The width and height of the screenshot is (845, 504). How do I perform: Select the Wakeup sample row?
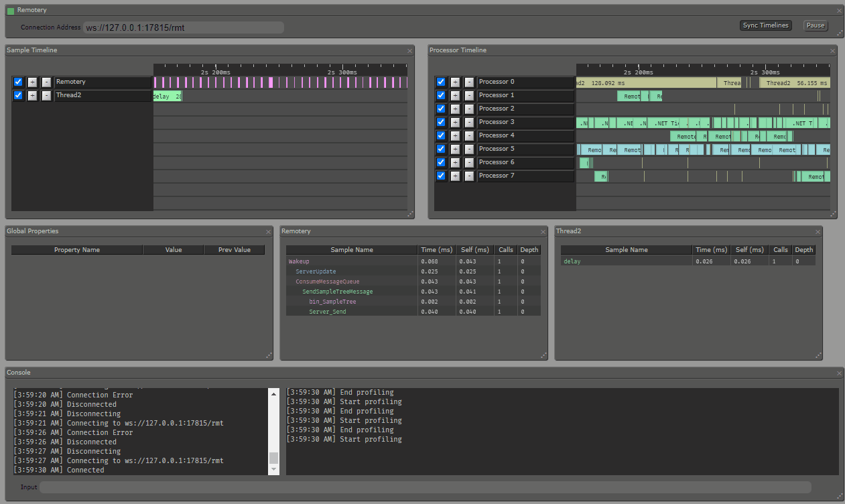(299, 261)
